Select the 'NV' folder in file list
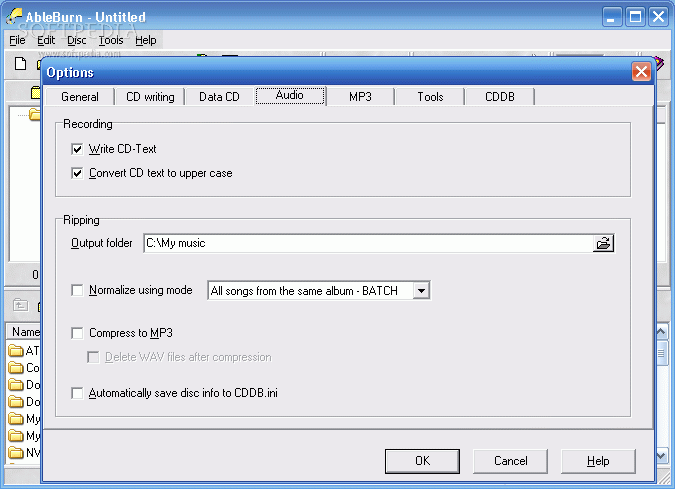 pos(24,453)
